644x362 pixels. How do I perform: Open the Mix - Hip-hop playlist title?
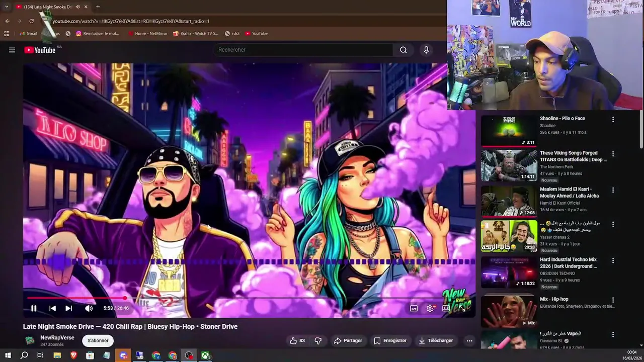click(x=554, y=299)
